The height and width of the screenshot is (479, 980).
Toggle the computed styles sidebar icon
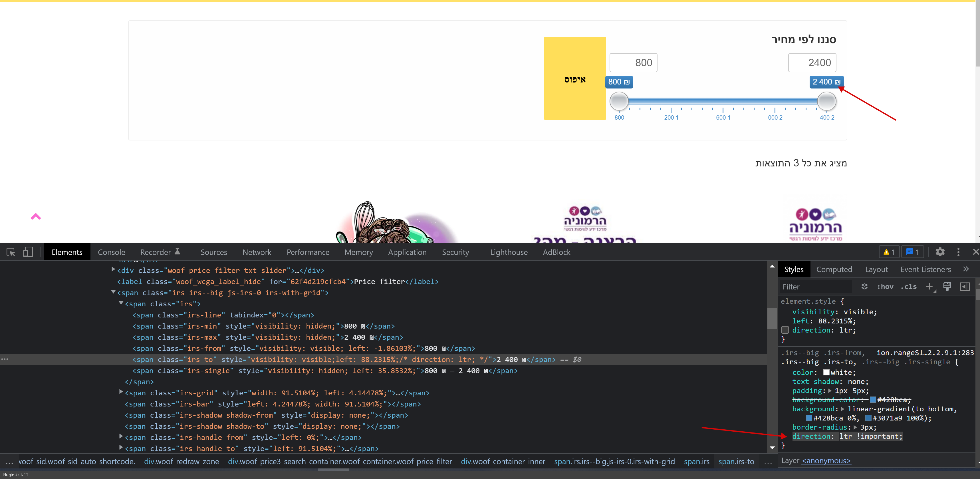(965, 287)
